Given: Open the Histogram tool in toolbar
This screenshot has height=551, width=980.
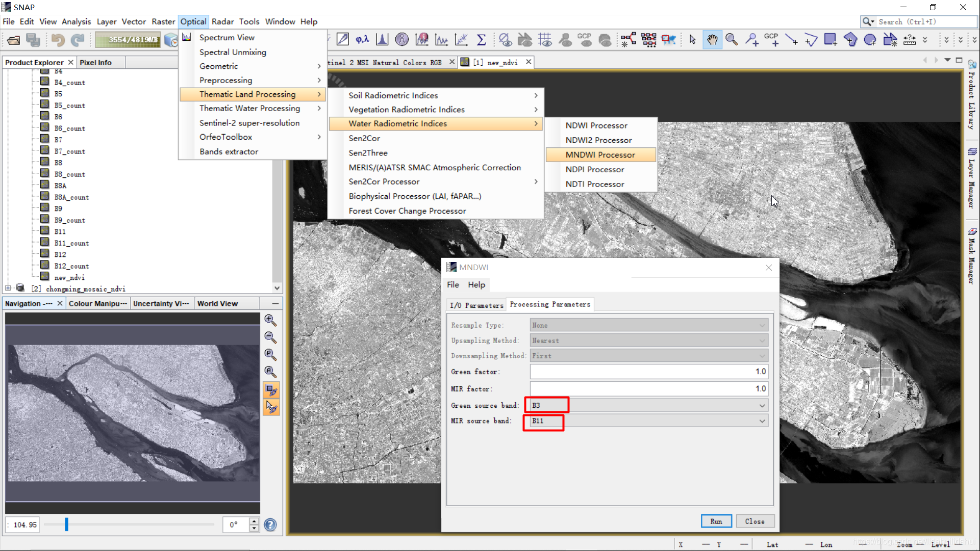Looking at the screenshot, I should (x=382, y=40).
